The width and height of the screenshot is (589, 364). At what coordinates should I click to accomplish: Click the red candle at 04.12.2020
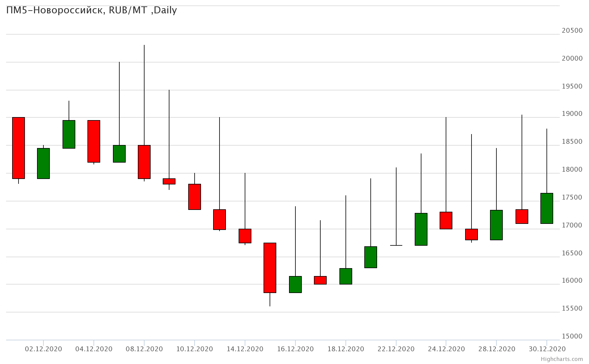tap(94, 141)
